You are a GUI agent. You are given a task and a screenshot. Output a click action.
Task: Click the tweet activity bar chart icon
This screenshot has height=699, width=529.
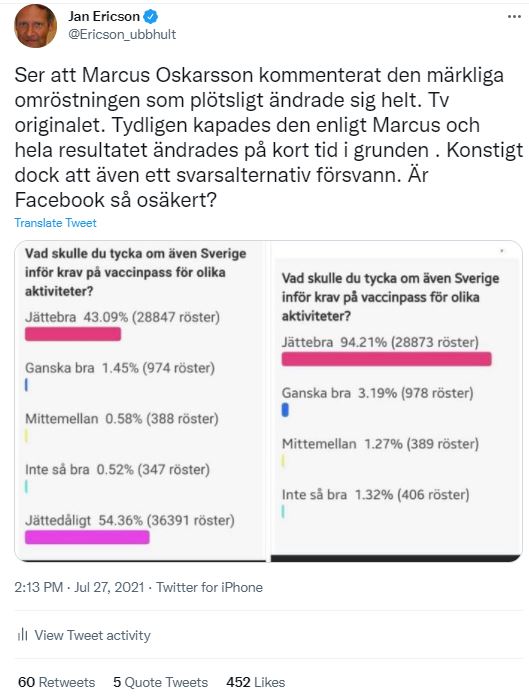coord(22,634)
